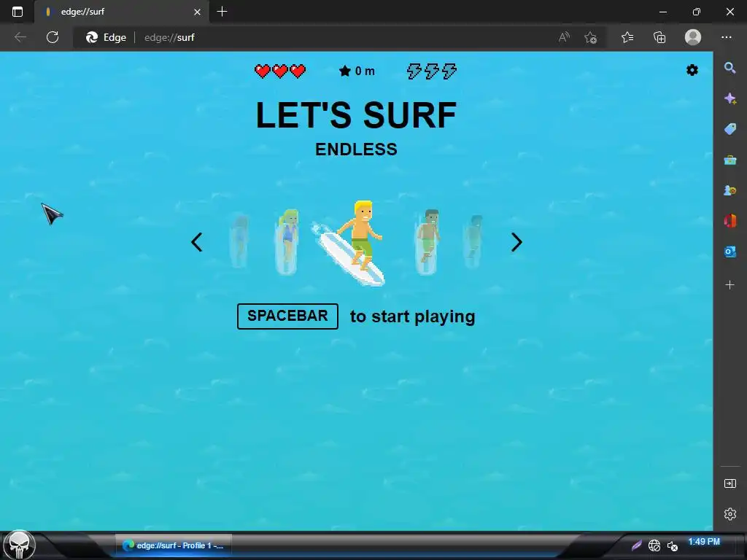Toggle the sidebar hide button

[x=729, y=484]
